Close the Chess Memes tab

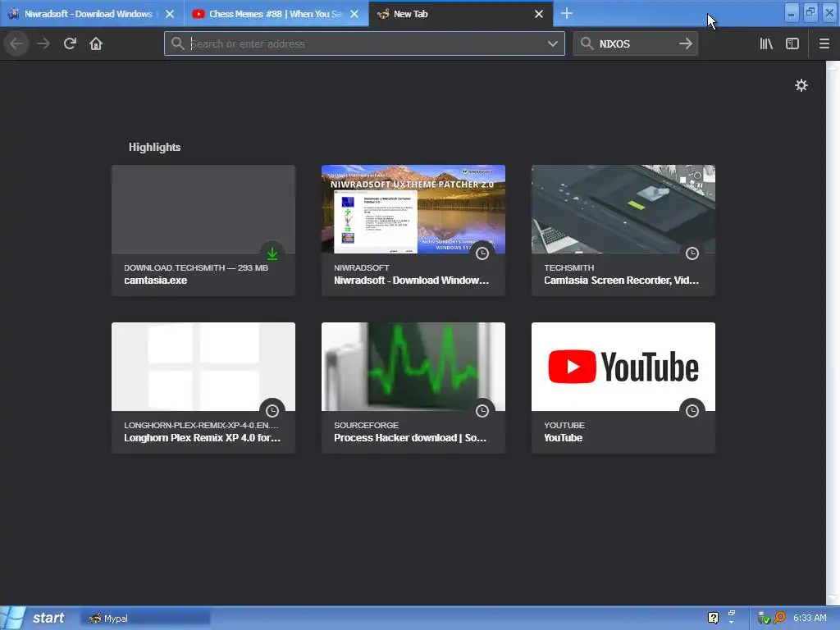(354, 14)
